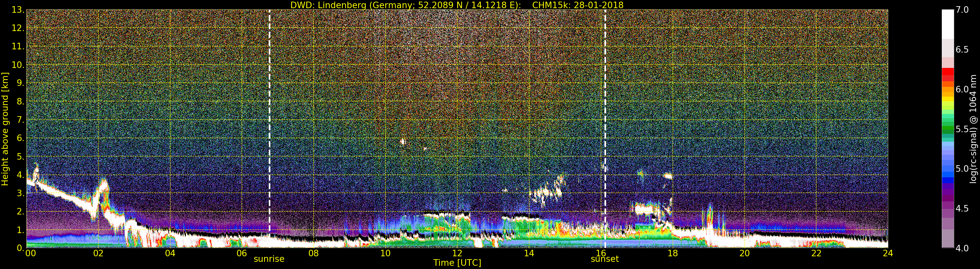Screen dimensions: 980x269
Task: Click the '6.' tick on the height axis
Action: click(x=21, y=138)
